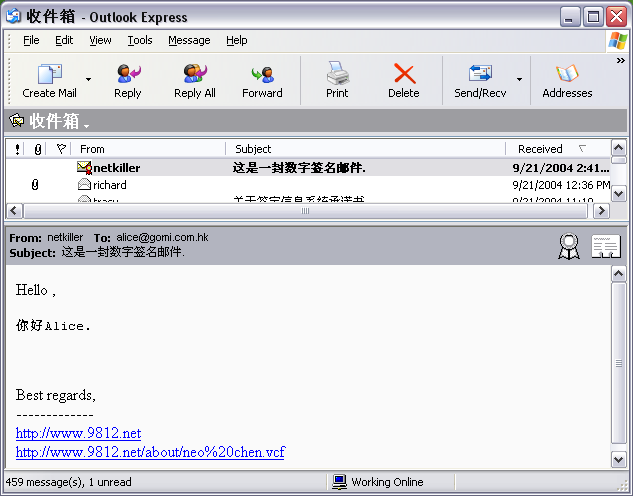
Task: Open the Send/Recv dropdown arrow
Action: [x=520, y=80]
